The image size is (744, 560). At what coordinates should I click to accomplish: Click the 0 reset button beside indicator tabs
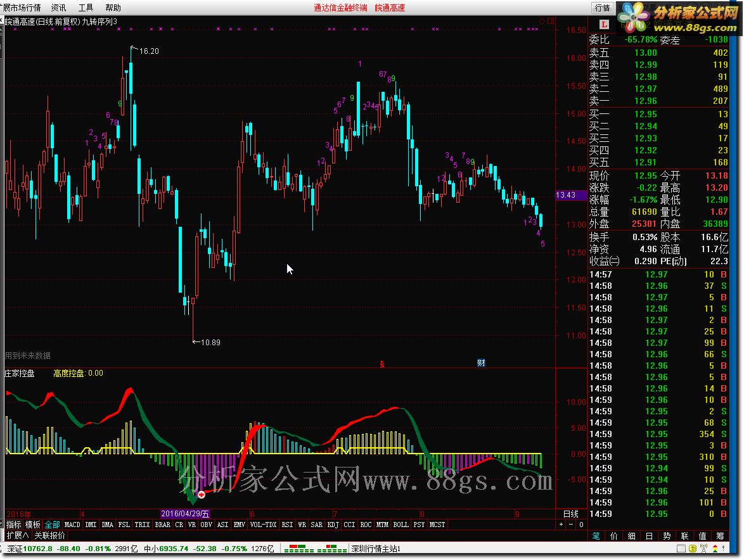tap(580, 525)
